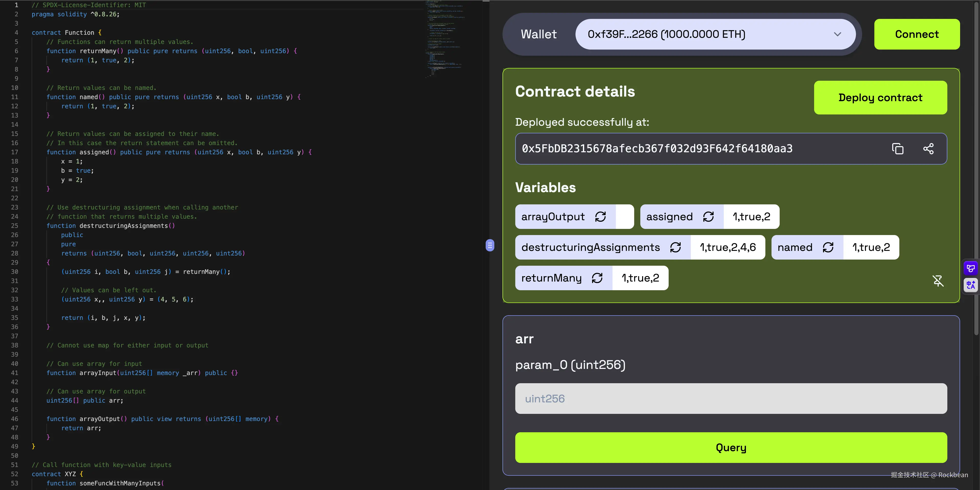Click the share icon beside contract address
This screenshot has height=490, width=980.
(x=928, y=148)
